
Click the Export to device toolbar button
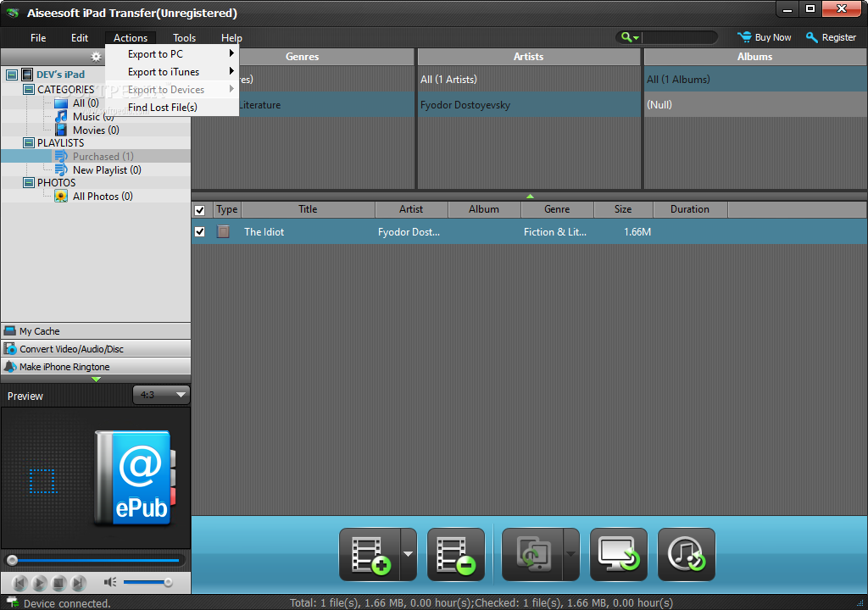coord(532,555)
